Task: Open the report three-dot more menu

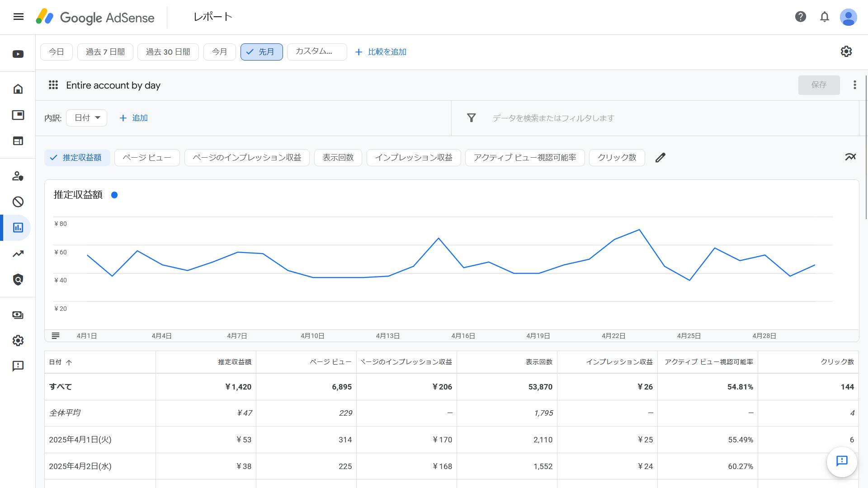Action: point(854,85)
